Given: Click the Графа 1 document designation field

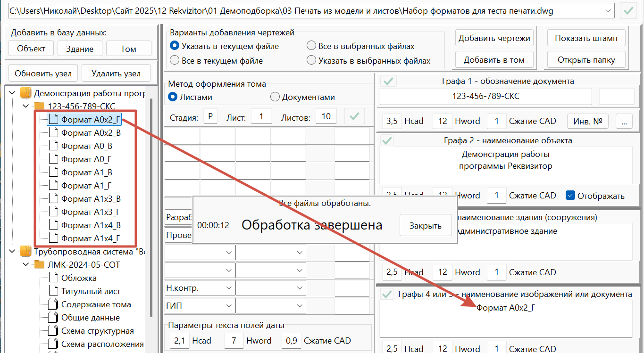Looking at the screenshot, I should pos(485,96).
